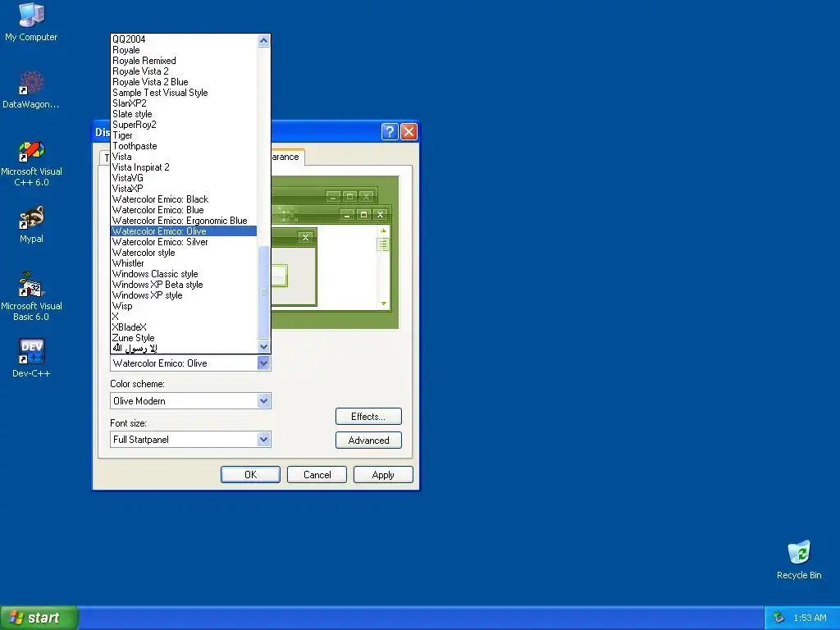840x630 pixels.
Task: Choose Toothpaste visual style
Action: point(184,146)
